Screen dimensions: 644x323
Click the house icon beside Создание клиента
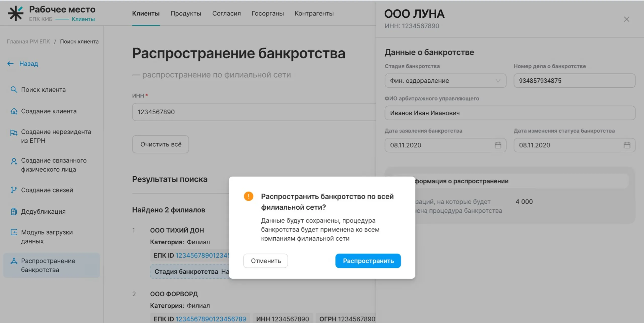pos(14,111)
